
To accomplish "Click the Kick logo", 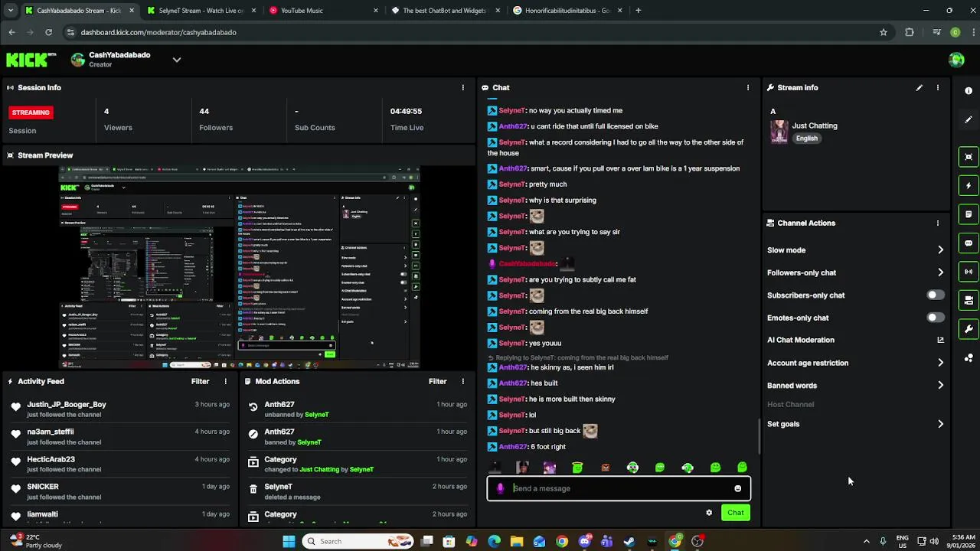I will [31, 60].
